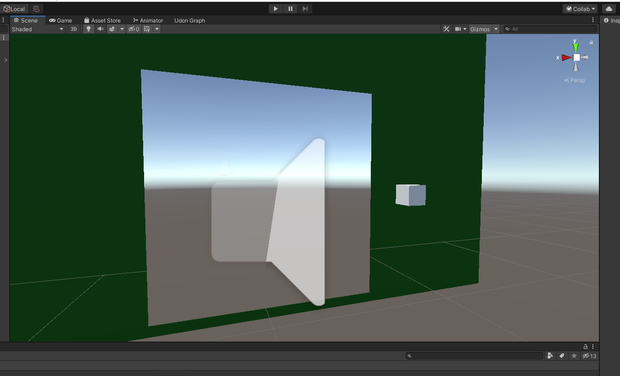Open the cloud Services button
The height and width of the screenshot is (376, 620).
[609, 9]
